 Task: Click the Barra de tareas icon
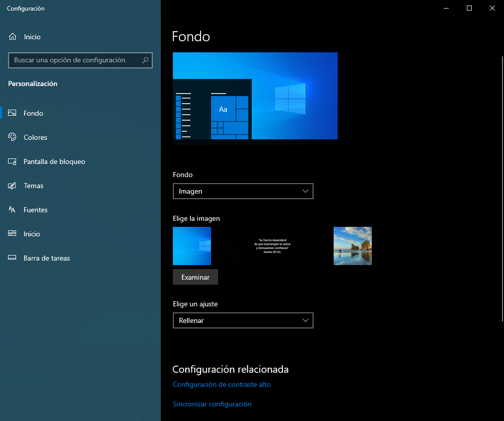pos(13,258)
